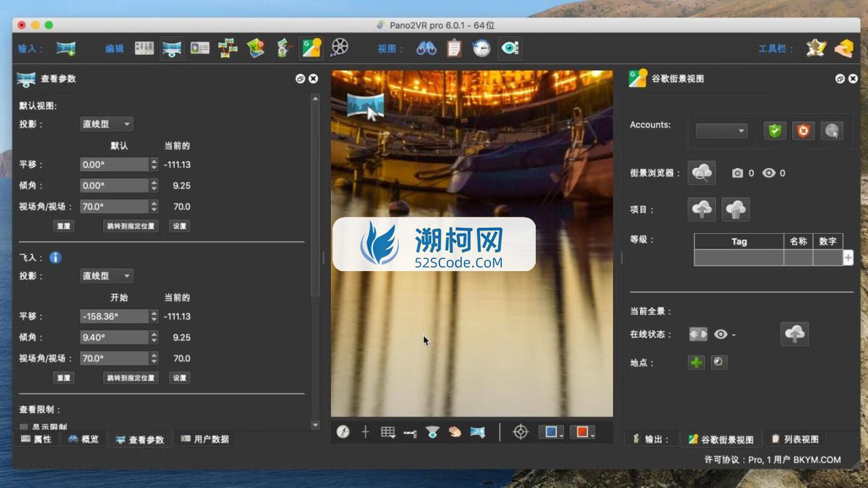Screen dimensions: 868x488
Task: Click the binoculars overview icon
Action: click(x=426, y=48)
